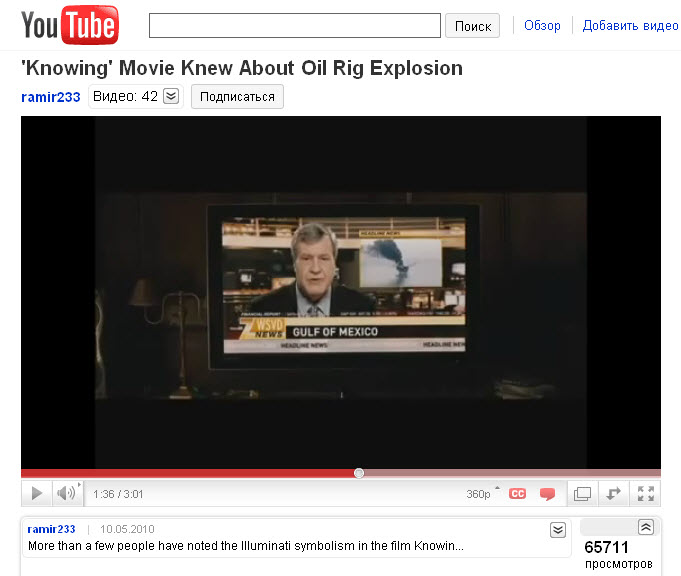Open ramir233 channel link below title
Viewport: 681px width, 576px height.
51,96
